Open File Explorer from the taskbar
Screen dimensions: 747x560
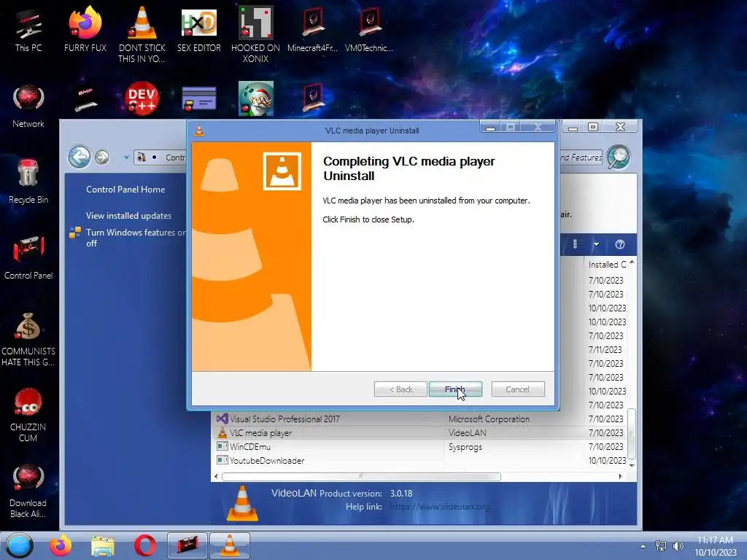[x=103, y=546]
